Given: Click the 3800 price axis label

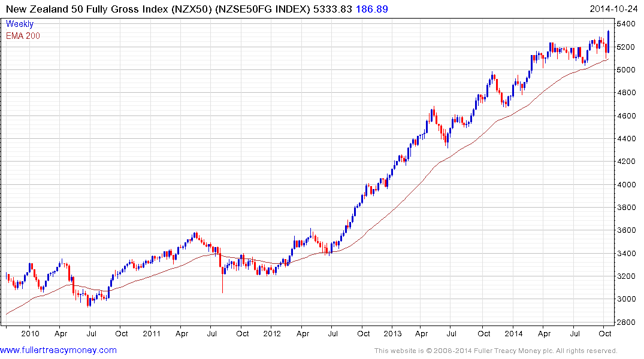Looking at the screenshot, I should tap(627, 207).
